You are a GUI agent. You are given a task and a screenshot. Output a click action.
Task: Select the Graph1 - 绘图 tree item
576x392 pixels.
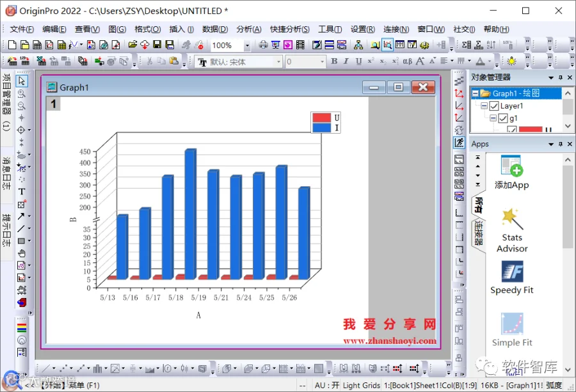(516, 93)
